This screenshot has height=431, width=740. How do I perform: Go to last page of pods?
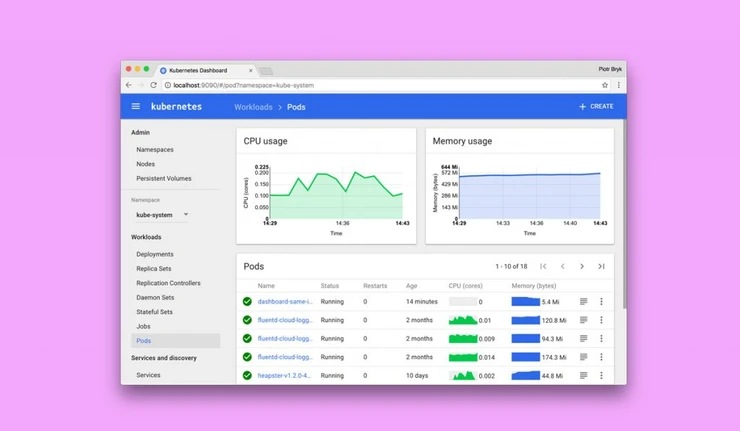pyautogui.click(x=601, y=266)
